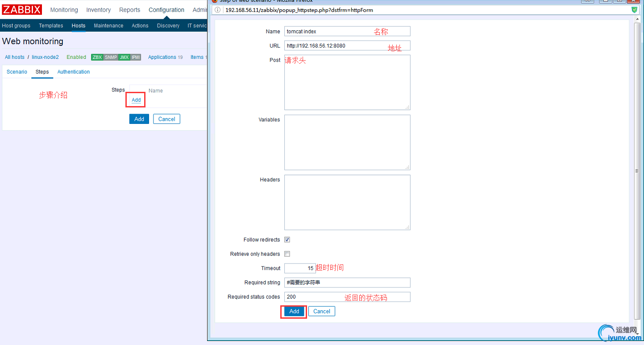Click the site info icon in popup address bar
This screenshot has width=644, height=345.
[216, 10]
